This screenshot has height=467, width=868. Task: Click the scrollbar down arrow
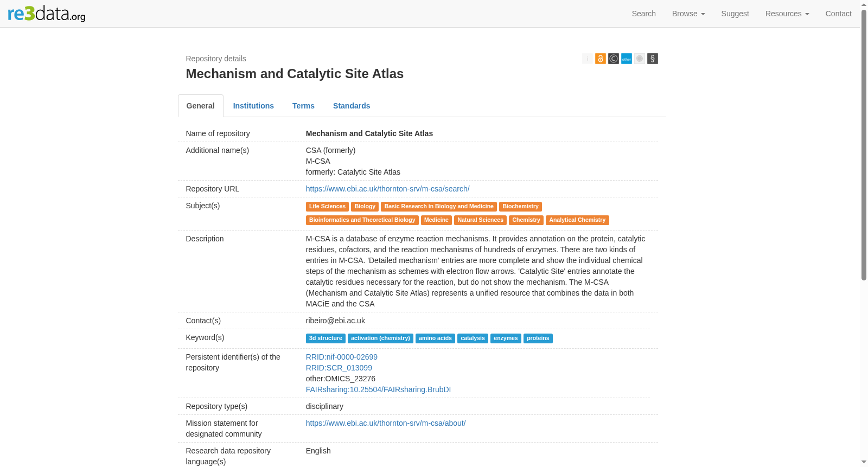tap(864, 462)
